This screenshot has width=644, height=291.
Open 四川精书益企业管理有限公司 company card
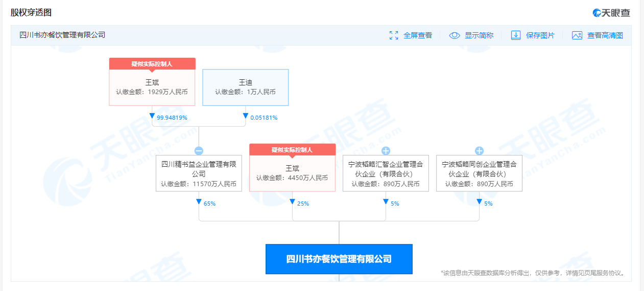(x=199, y=173)
